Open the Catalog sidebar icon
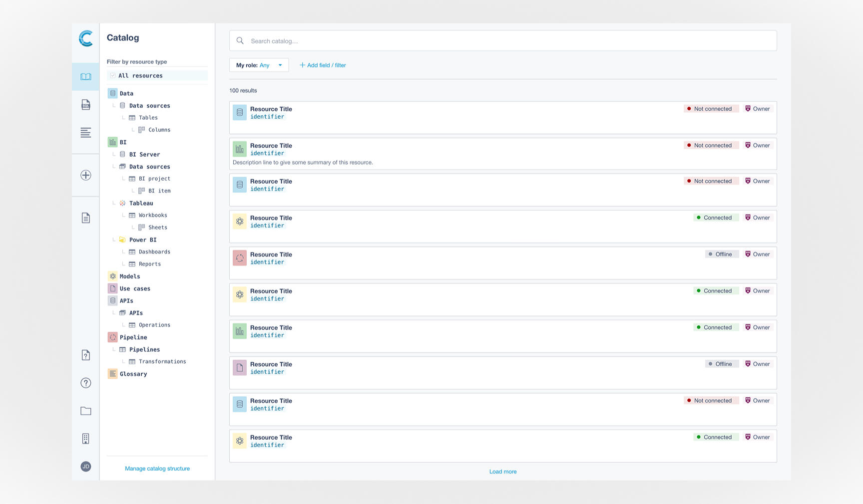The width and height of the screenshot is (863, 504). [85, 76]
